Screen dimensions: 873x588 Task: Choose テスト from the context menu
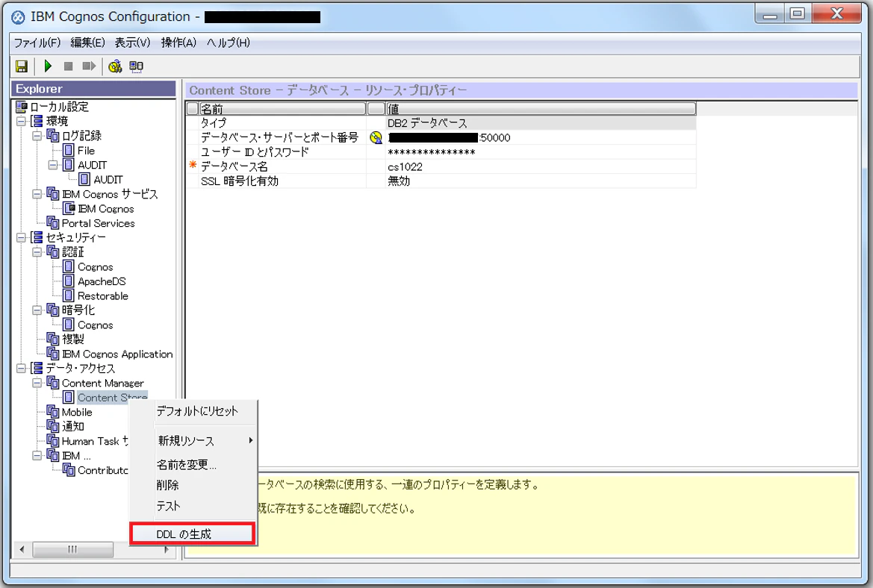point(169,506)
